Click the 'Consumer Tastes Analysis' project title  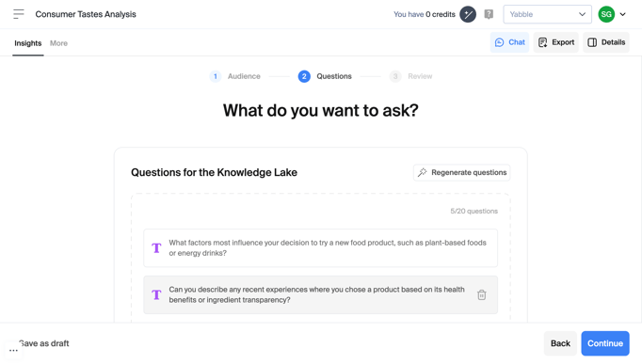click(86, 14)
